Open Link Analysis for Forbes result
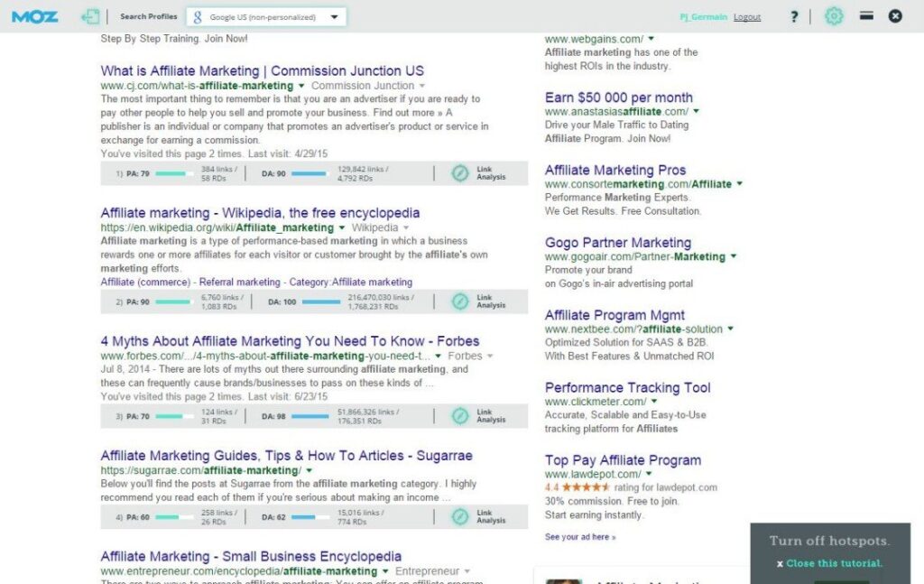The image size is (924, 584). click(x=478, y=416)
